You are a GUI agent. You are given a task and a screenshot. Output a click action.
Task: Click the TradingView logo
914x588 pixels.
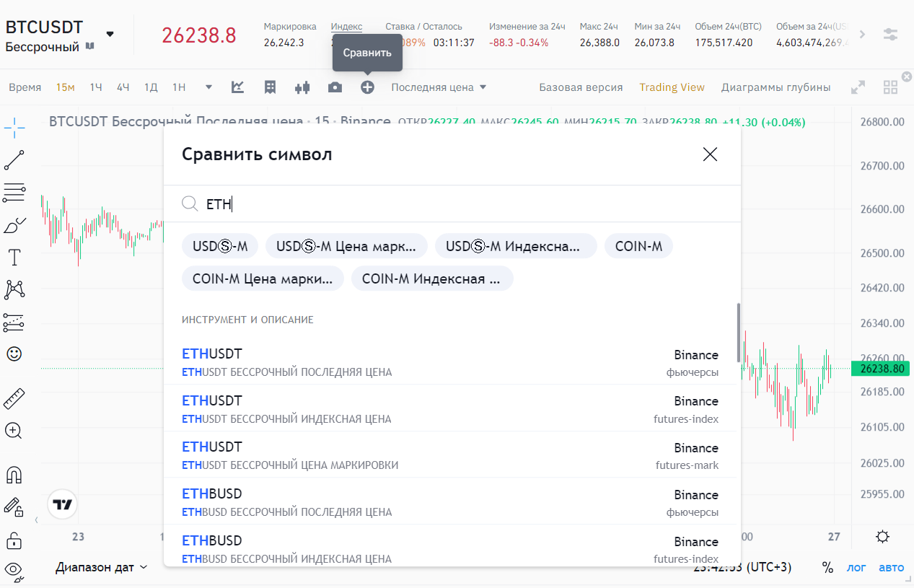pos(62,504)
